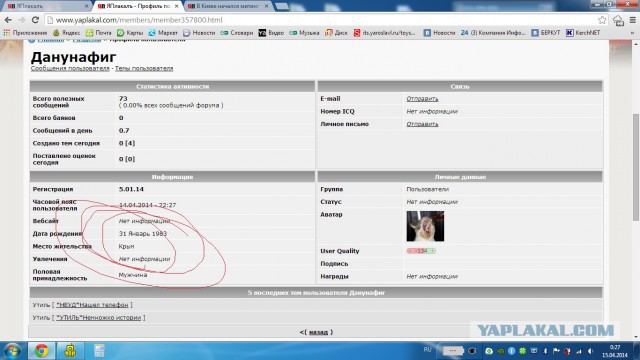Open the Почта bookmark
The height and width of the screenshot is (360, 640).
point(99,33)
